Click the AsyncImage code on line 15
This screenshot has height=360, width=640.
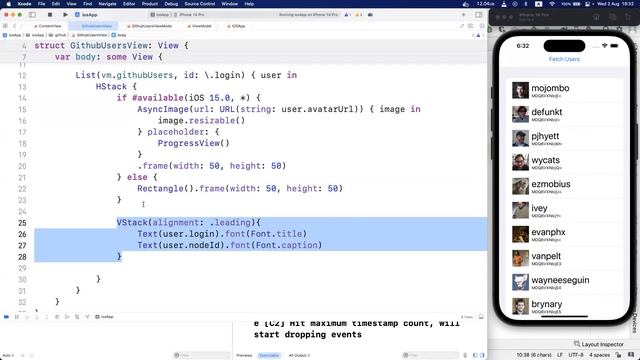pyautogui.click(x=278, y=109)
